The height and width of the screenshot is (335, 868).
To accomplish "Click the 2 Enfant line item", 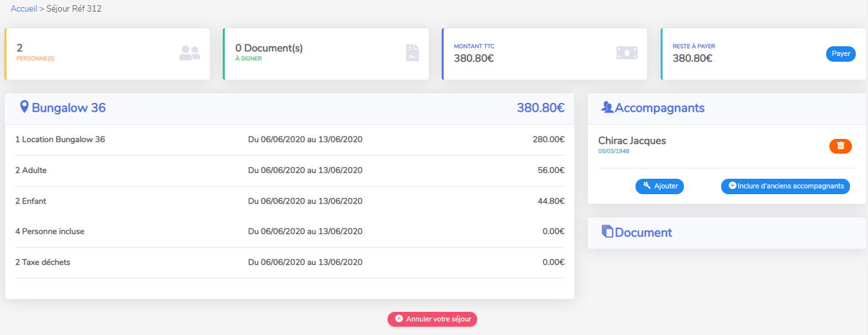I will (31, 201).
